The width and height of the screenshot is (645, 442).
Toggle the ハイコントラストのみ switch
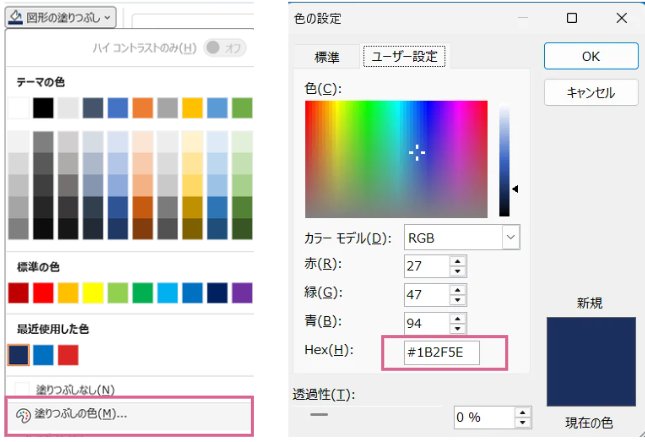(225, 48)
